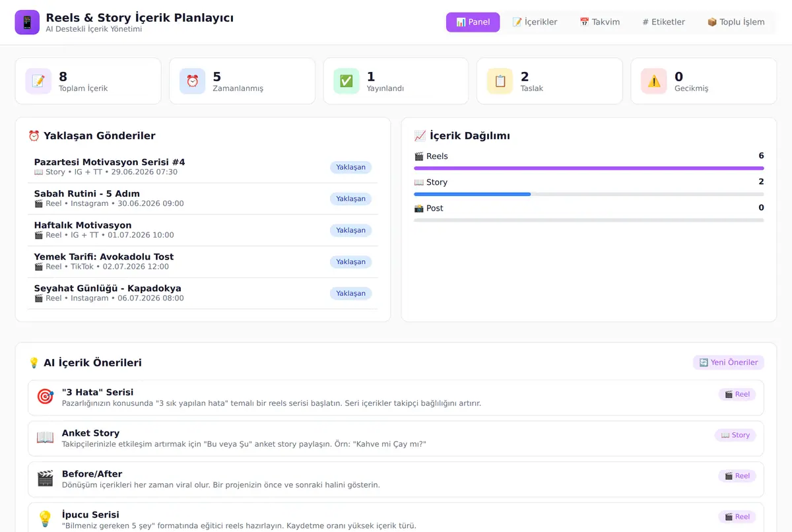Viewport: 792px width, 532px height.
Task: Click Yaklaşan badge on Avokadolu Tost row
Action: (x=350, y=262)
